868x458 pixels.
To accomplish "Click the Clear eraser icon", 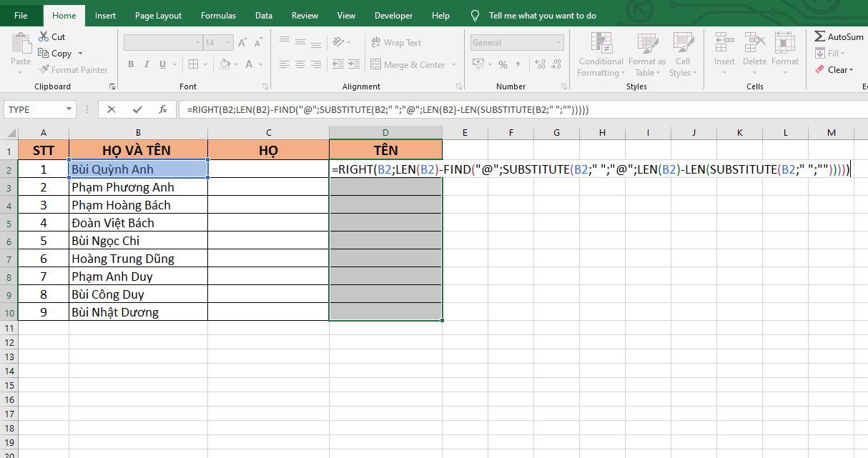I will pos(820,69).
